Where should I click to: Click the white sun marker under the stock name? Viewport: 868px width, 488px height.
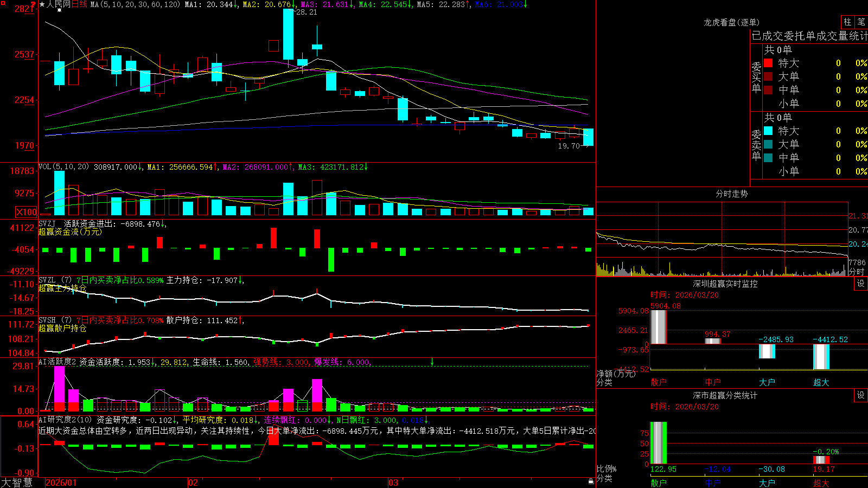point(59,10)
